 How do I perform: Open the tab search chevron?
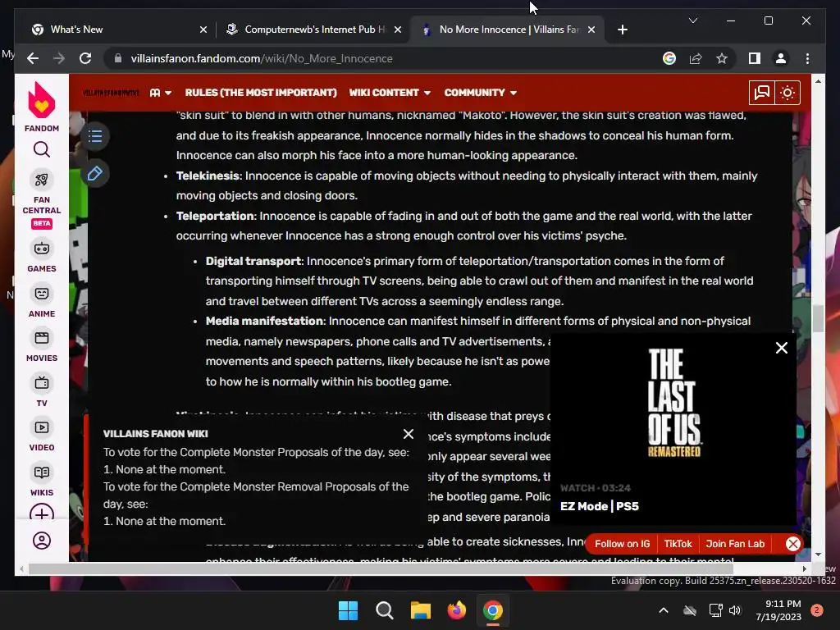(x=692, y=21)
